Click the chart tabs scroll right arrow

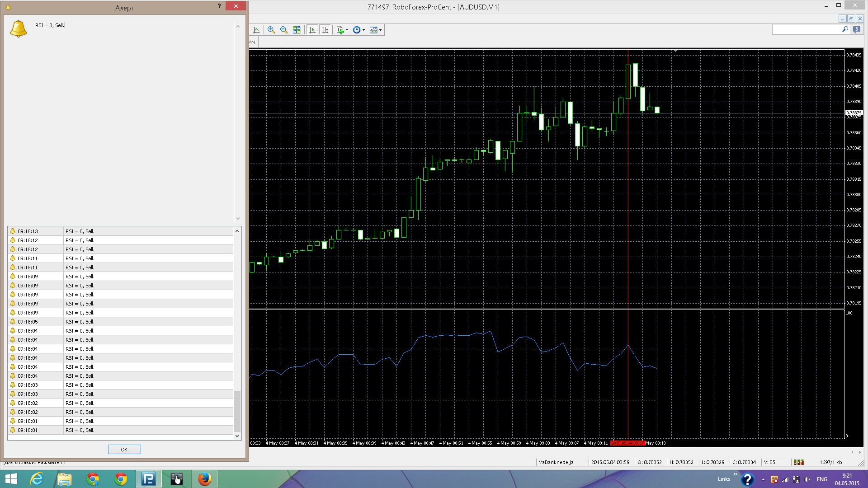pyautogui.click(x=859, y=452)
